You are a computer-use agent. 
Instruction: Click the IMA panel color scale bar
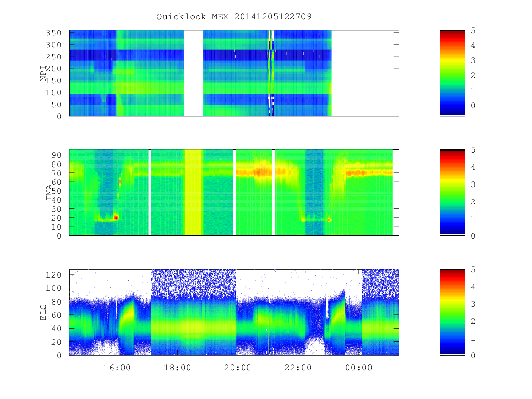coord(452,192)
